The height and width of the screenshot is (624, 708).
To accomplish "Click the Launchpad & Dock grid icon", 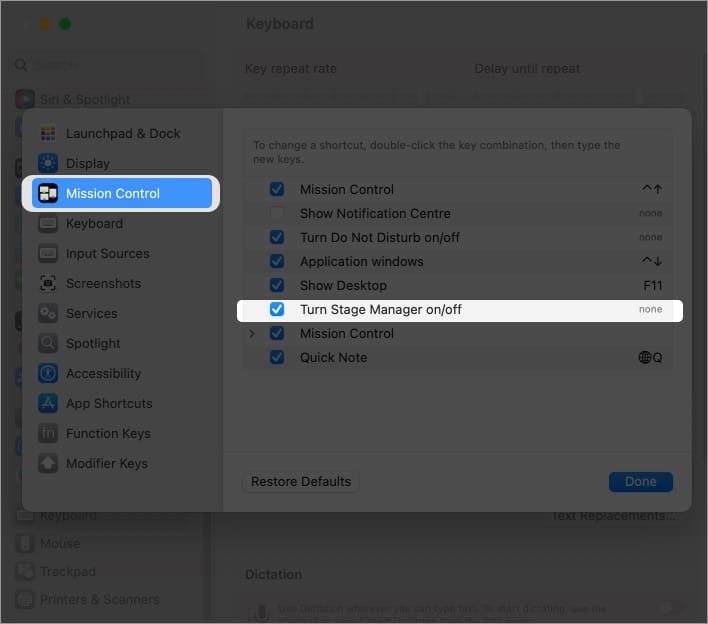I will click(48, 133).
